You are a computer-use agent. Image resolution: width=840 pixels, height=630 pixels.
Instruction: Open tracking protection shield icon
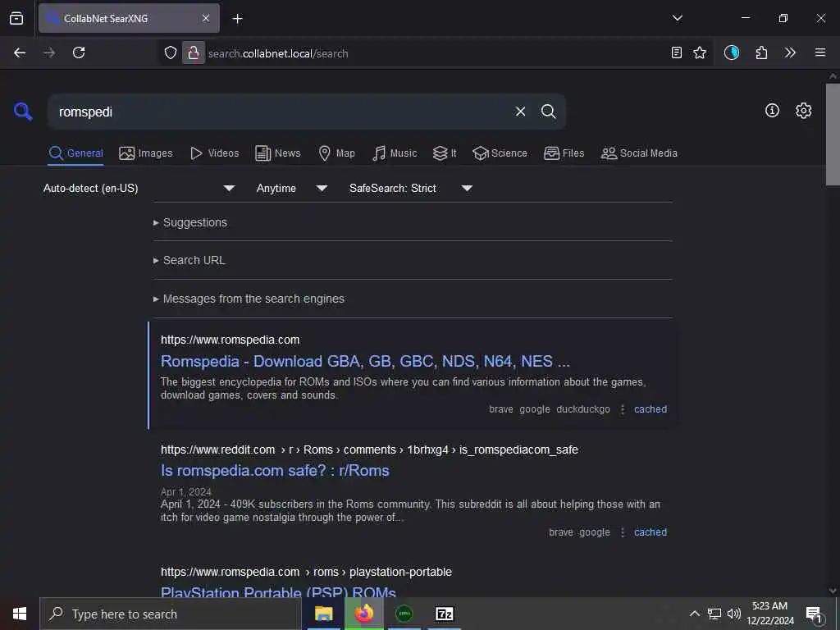pos(171,52)
